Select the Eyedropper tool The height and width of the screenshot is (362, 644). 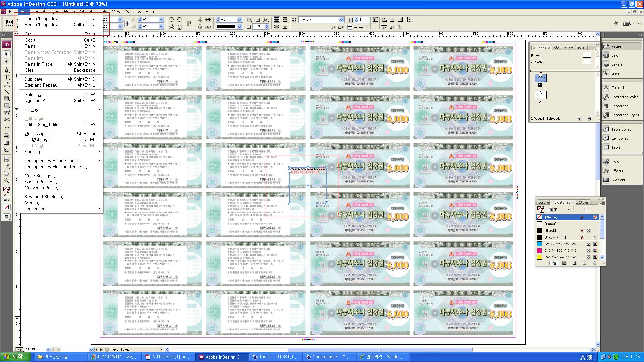coord(6,166)
